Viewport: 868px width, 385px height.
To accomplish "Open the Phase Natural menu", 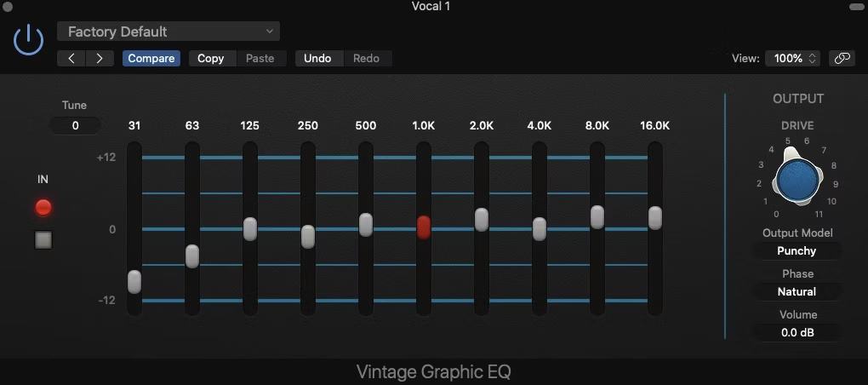I will point(797,292).
